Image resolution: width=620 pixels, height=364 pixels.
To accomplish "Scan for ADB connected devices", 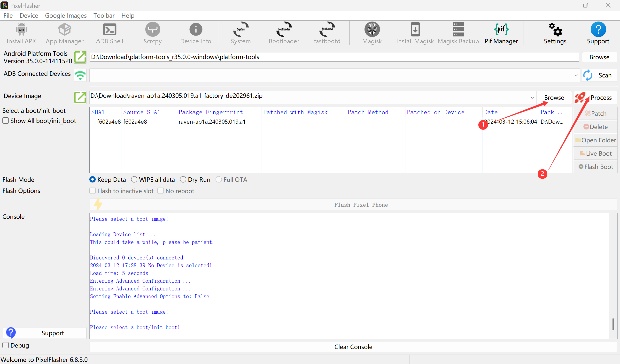I will pos(599,75).
